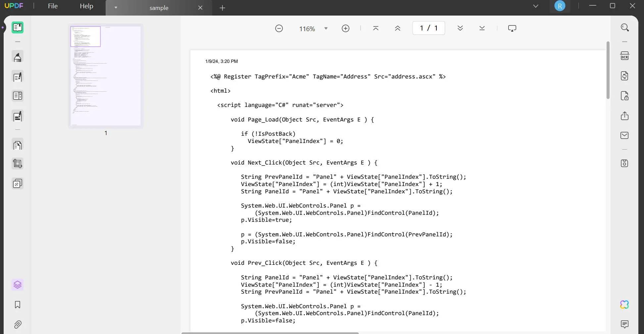
Task: Open the tab list dropdown arrow
Action: (116, 8)
